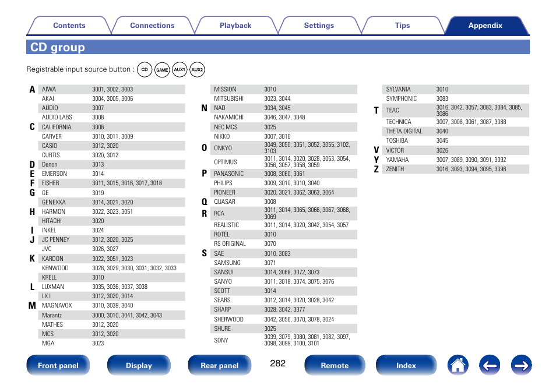Click the back arrow navigation icon
Viewport: 556px width, 392px height.
(x=490, y=365)
